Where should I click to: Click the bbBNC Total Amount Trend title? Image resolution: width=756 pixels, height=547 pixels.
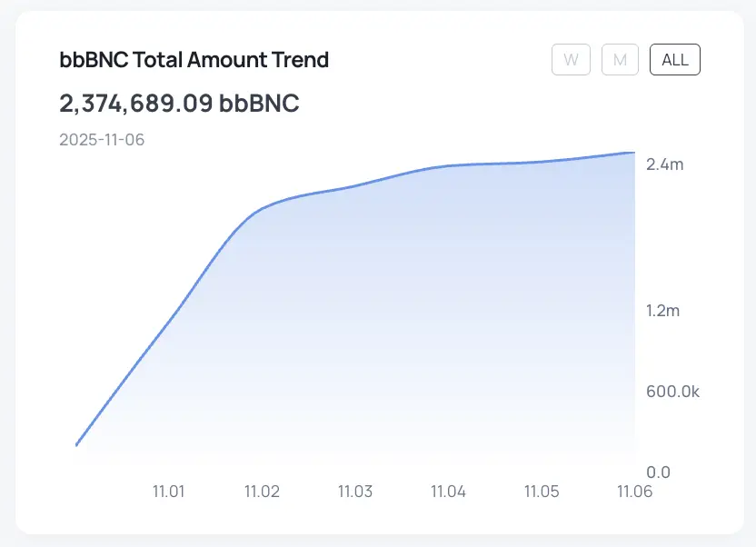tap(194, 60)
